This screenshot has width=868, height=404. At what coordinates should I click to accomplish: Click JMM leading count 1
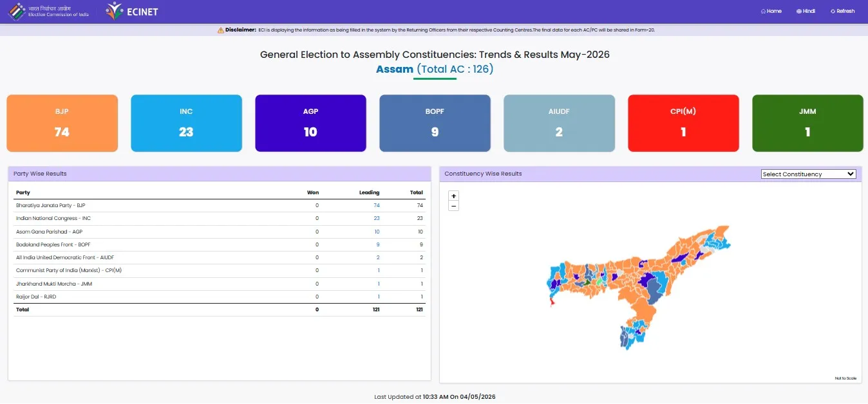[x=379, y=284]
